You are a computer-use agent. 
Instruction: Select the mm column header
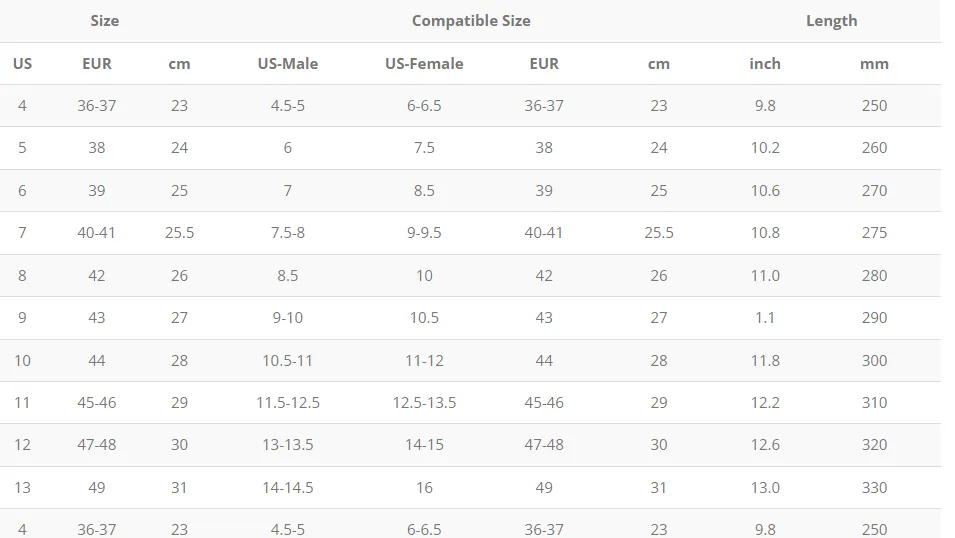click(x=874, y=63)
